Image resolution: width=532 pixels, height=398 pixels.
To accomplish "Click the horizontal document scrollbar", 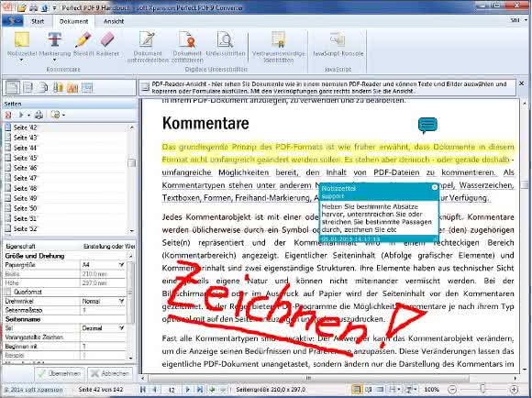I will pos(309,378).
